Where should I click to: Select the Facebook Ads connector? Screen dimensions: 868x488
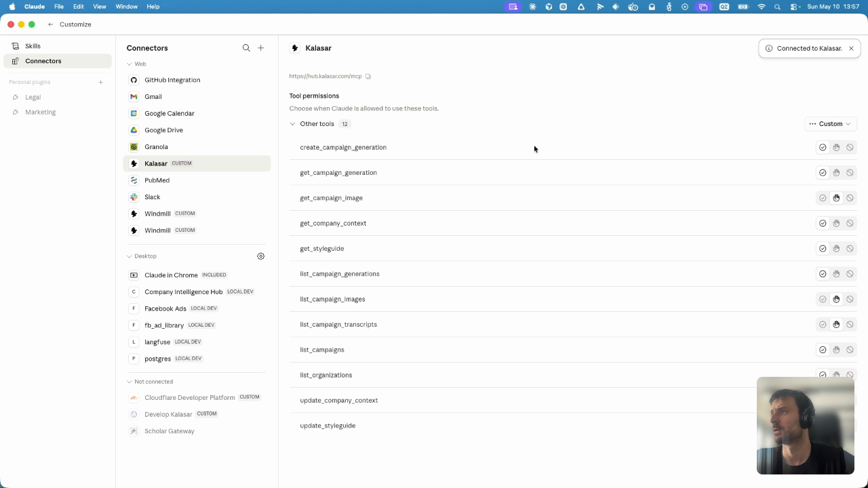tap(197, 308)
